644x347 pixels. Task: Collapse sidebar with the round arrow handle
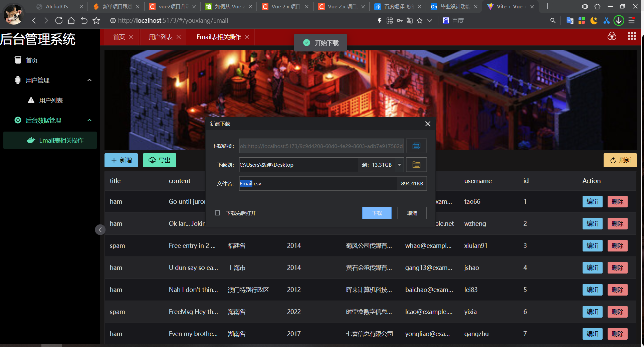[x=100, y=229]
